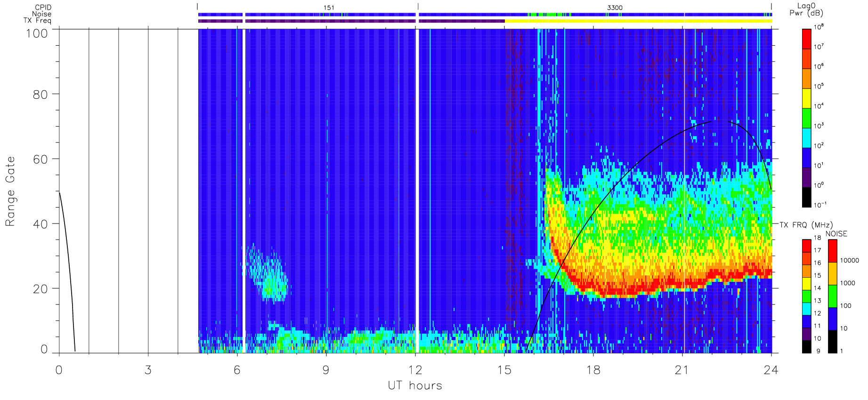The image size is (868, 400).
Task: Click the x-axis tick label '24'
Action: pos(771,370)
